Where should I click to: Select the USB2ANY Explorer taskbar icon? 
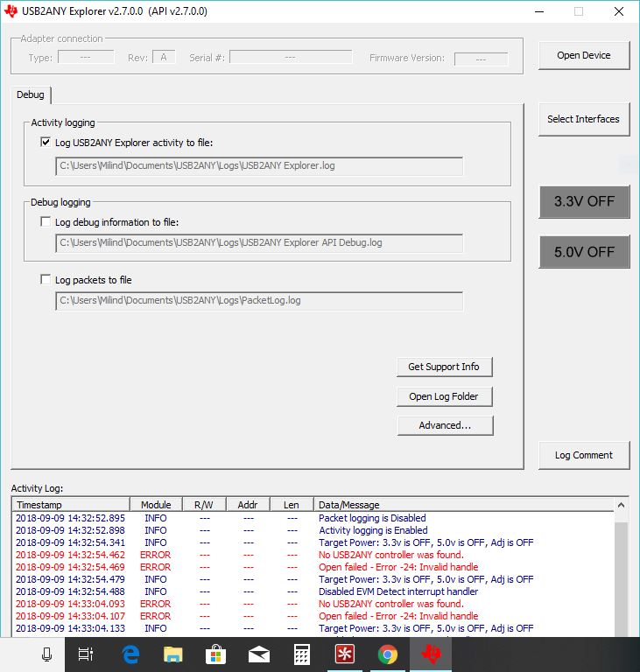[431, 654]
